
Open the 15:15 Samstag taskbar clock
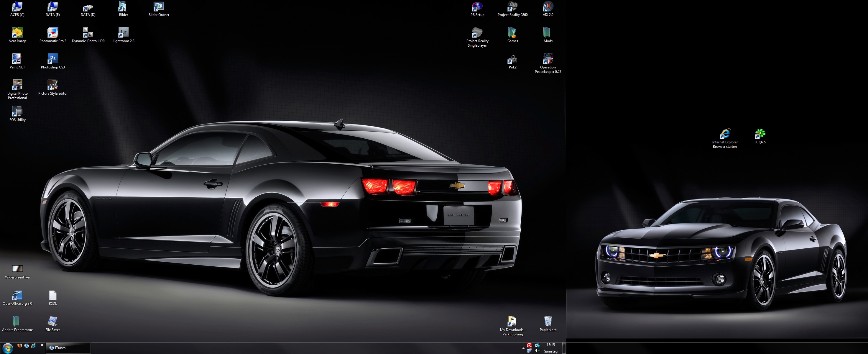coord(550,348)
